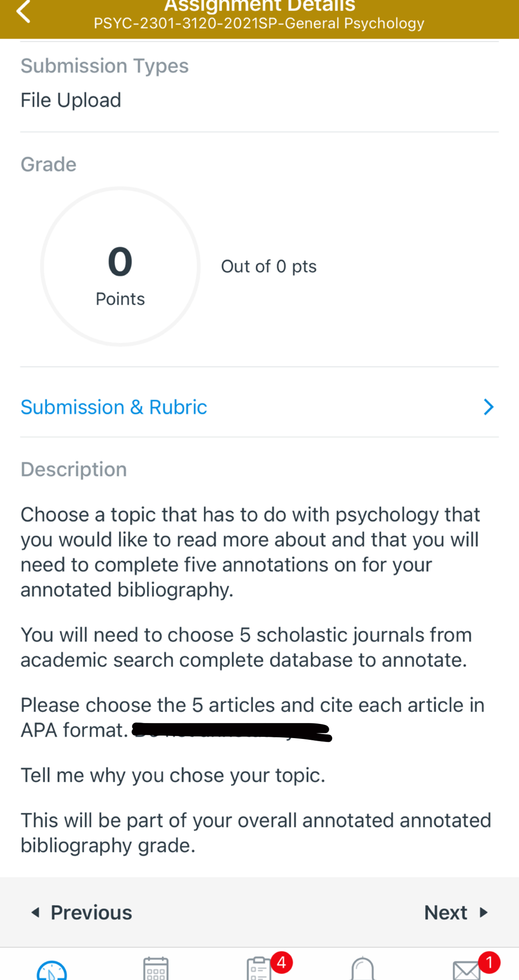The height and width of the screenshot is (980, 519).
Task: Tap the Description section heading
Action: pyautogui.click(x=74, y=470)
